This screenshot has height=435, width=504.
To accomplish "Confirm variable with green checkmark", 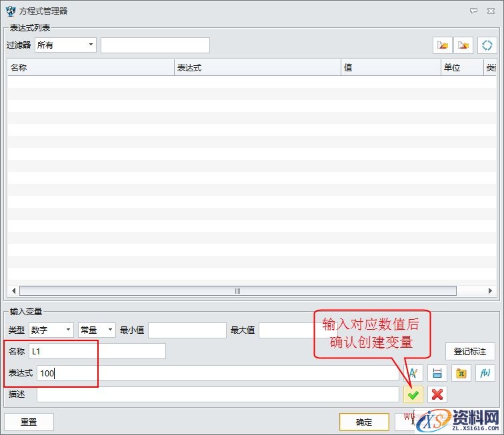I will pyautogui.click(x=413, y=394).
